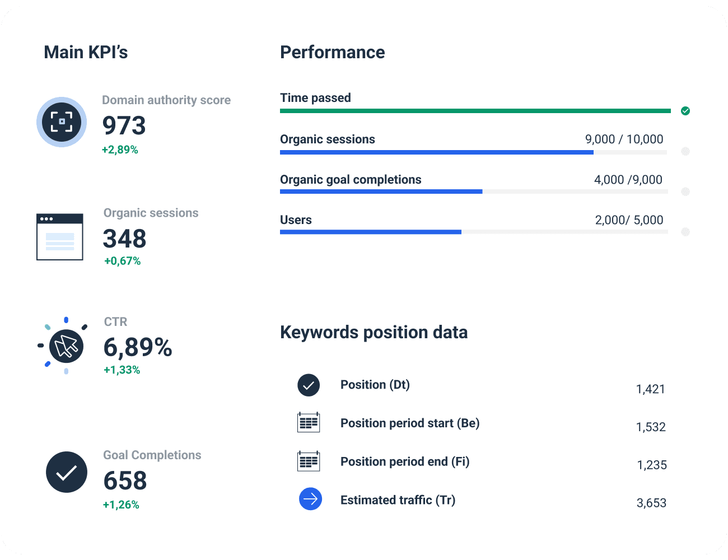
Task: Click the Domain authority score target icon
Action: [62, 122]
